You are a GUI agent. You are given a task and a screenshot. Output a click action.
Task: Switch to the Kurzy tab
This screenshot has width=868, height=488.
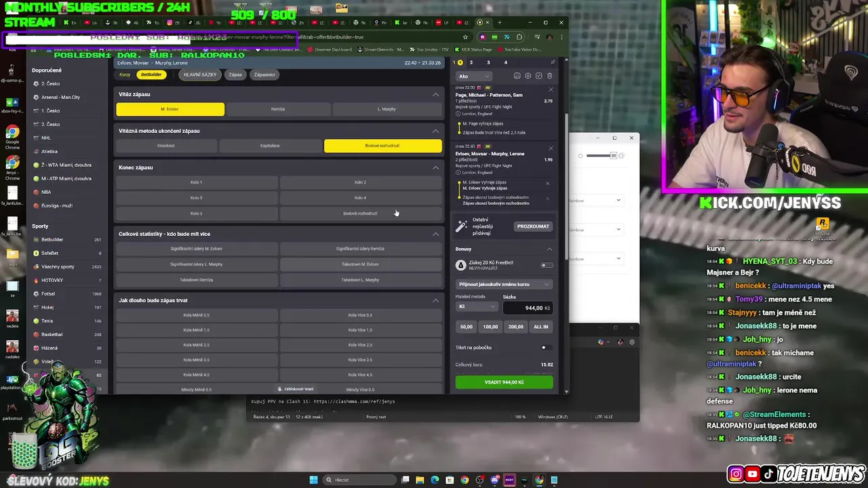tap(125, 75)
